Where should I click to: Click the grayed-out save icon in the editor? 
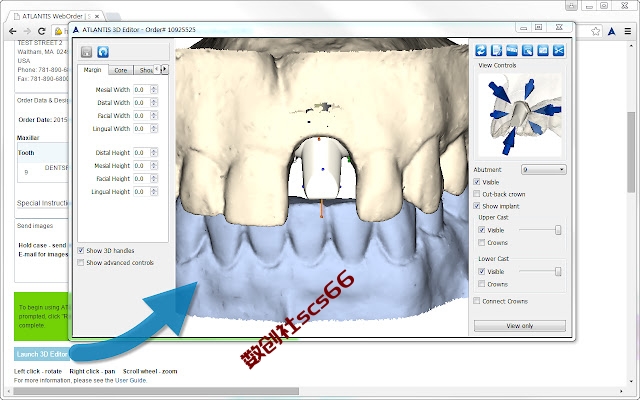click(86, 52)
